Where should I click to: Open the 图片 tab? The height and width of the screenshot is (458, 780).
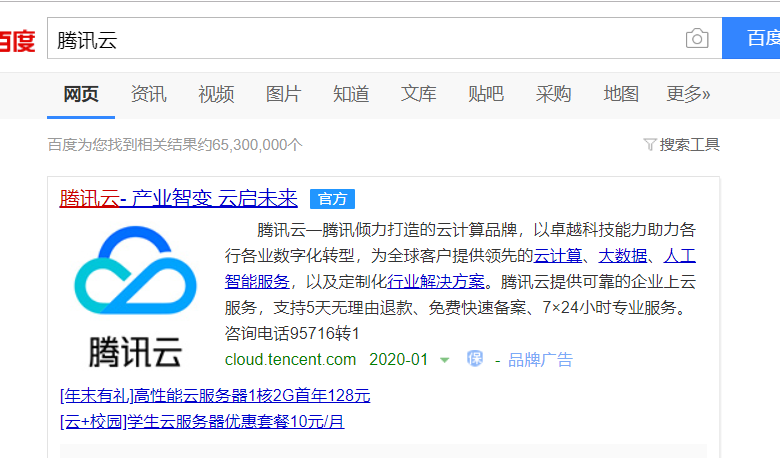tap(284, 94)
